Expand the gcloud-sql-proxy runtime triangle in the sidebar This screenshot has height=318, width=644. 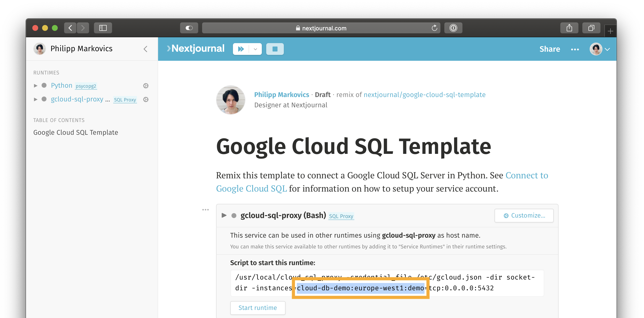pos(35,99)
